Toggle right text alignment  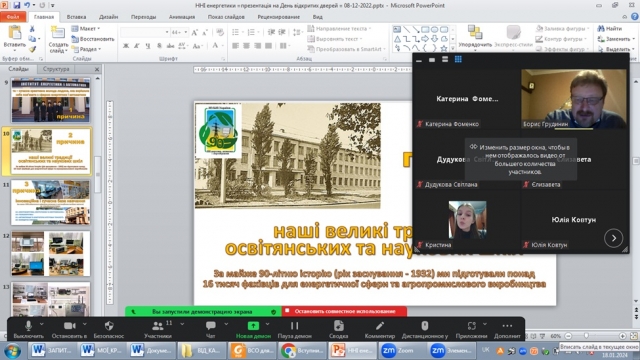[258, 46]
